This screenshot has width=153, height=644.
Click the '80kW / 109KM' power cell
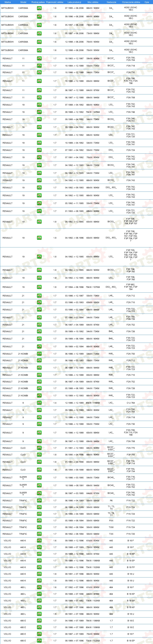point(93,628)
